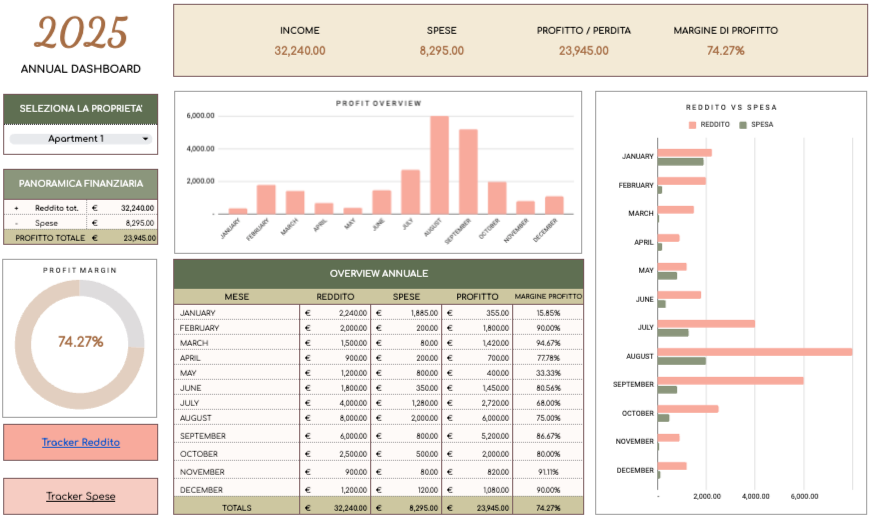The width and height of the screenshot is (873, 517).
Task: Select the TOTALS row label cell
Action: (x=237, y=507)
